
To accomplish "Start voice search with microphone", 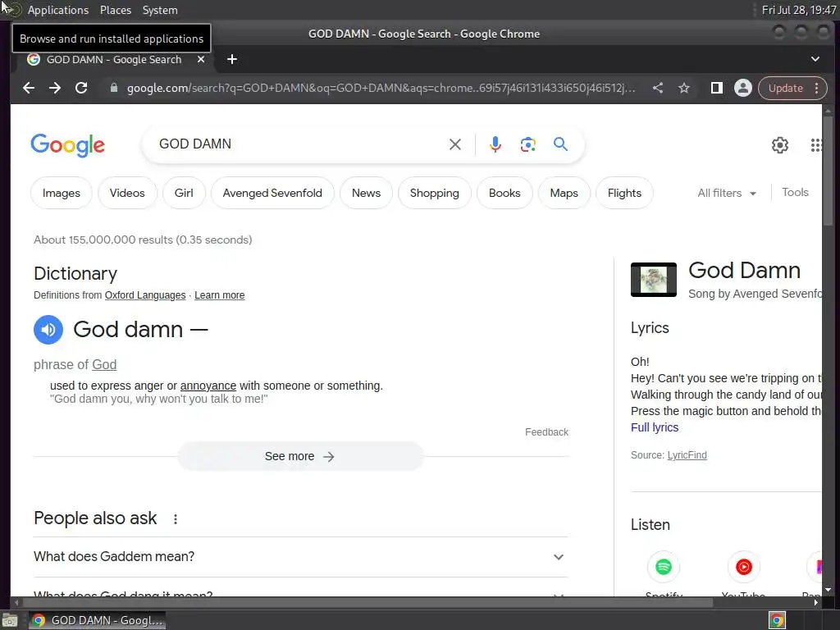I will [x=495, y=144].
